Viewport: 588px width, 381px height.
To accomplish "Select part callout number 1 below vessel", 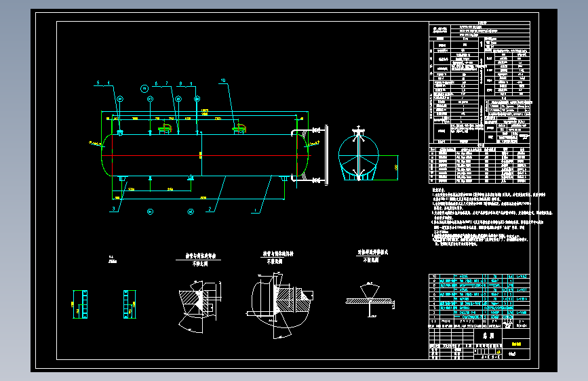I will point(256,210).
